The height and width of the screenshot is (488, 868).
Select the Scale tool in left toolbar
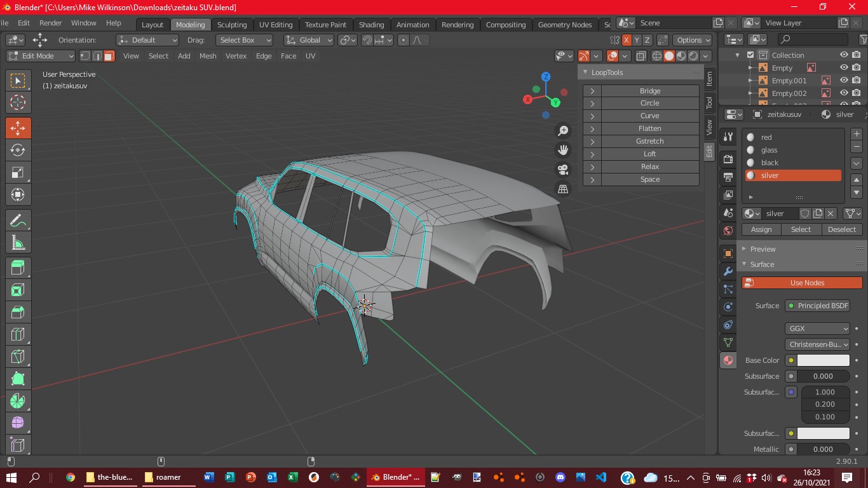[18, 173]
